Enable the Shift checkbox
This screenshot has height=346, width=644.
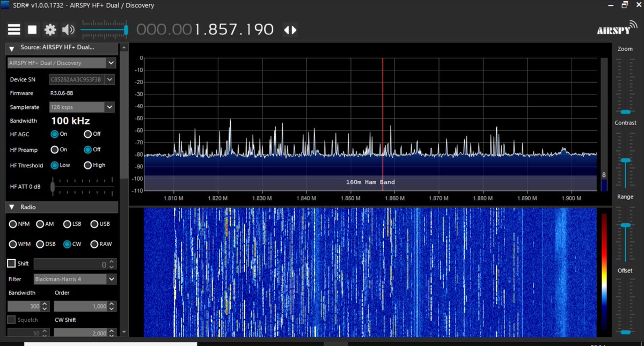pos(11,263)
